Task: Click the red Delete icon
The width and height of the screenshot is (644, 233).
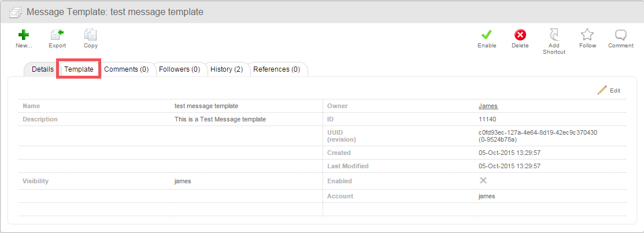Action: pyautogui.click(x=520, y=35)
